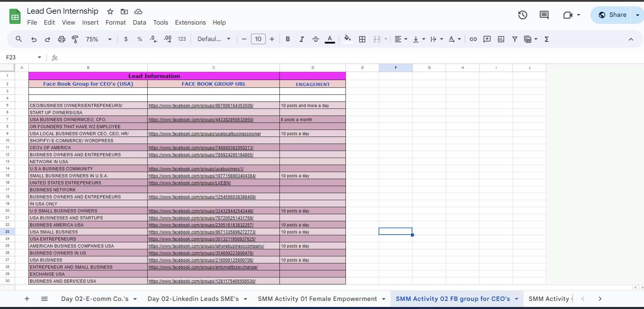Format as percent

pyautogui.click(x=140, y=39)
